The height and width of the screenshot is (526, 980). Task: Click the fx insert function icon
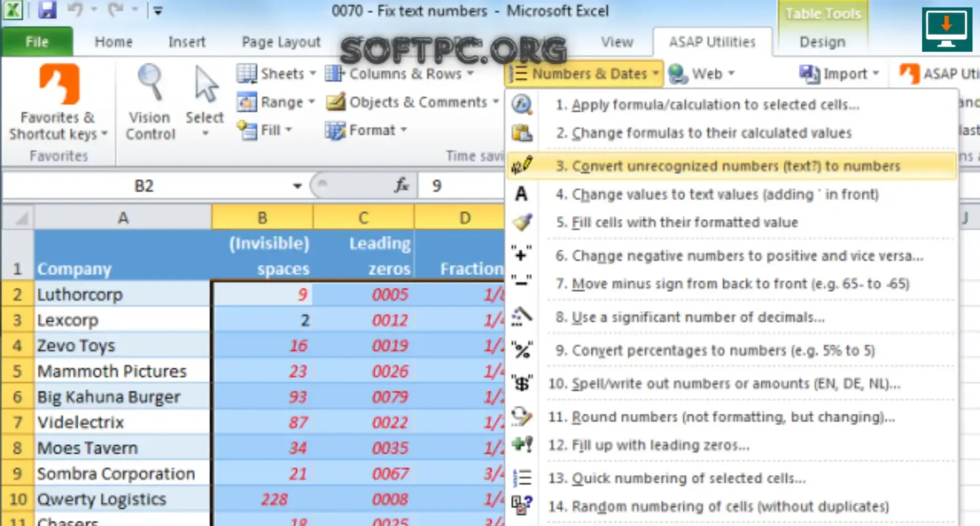[402, 185]
